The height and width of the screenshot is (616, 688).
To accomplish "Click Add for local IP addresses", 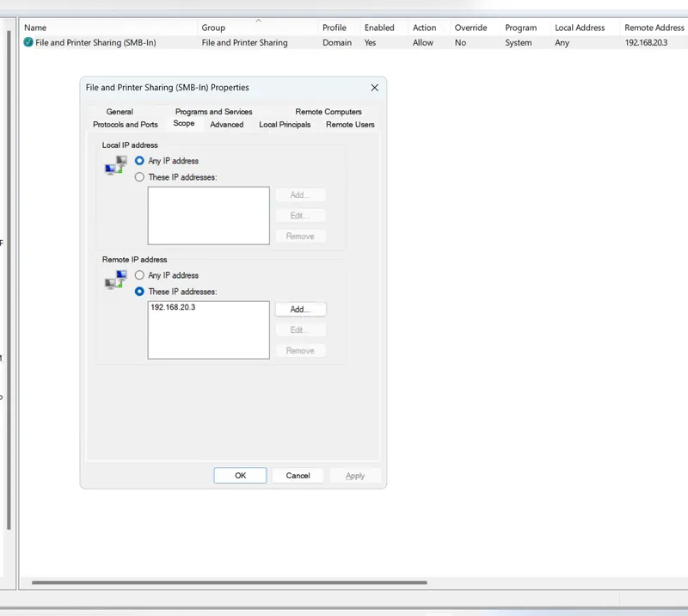I will (300, 194).
